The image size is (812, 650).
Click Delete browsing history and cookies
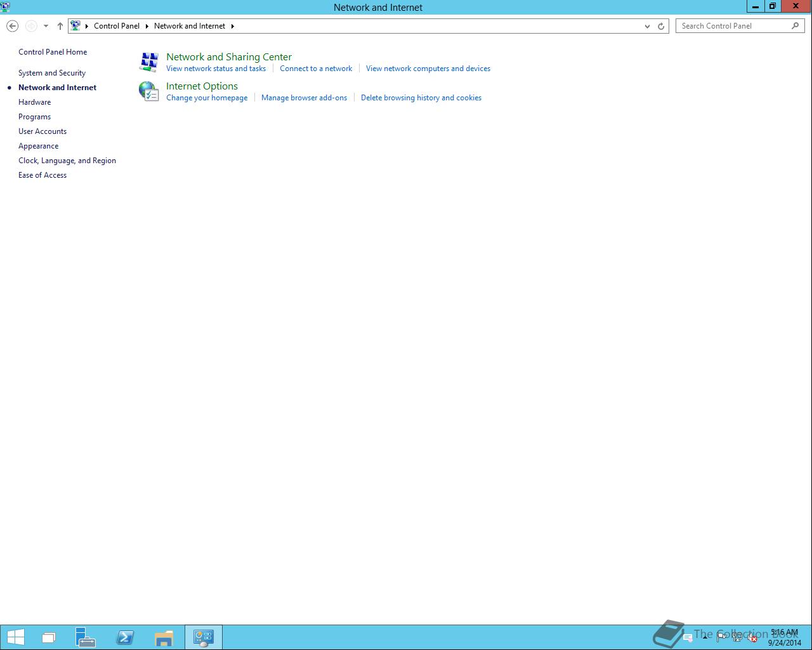[x=421, y=98]
